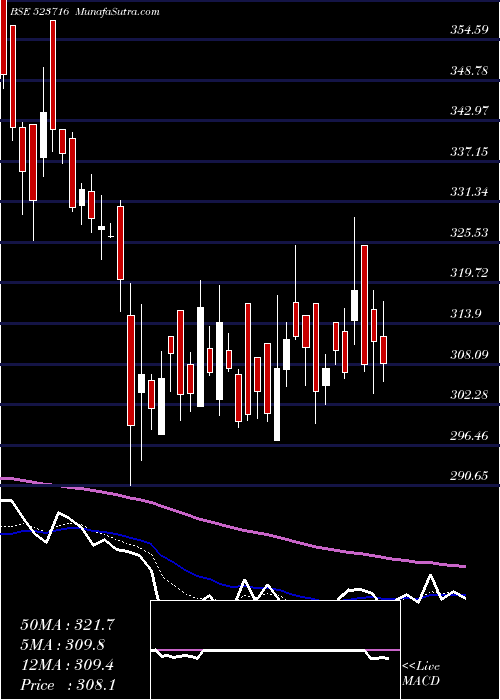Select the 313.9 price axis label
Viewport: 500px width, 700px height.
(466, 314)
